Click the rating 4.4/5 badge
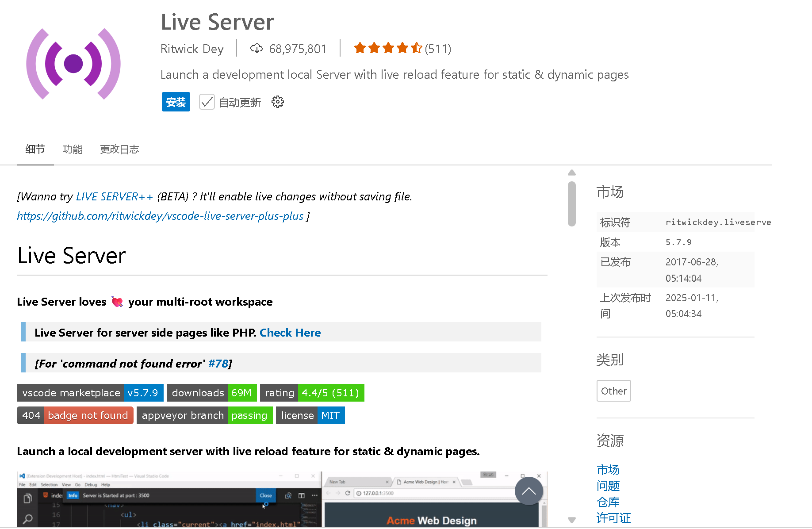Viewport: 812px width, 529px height. (312, 393)
